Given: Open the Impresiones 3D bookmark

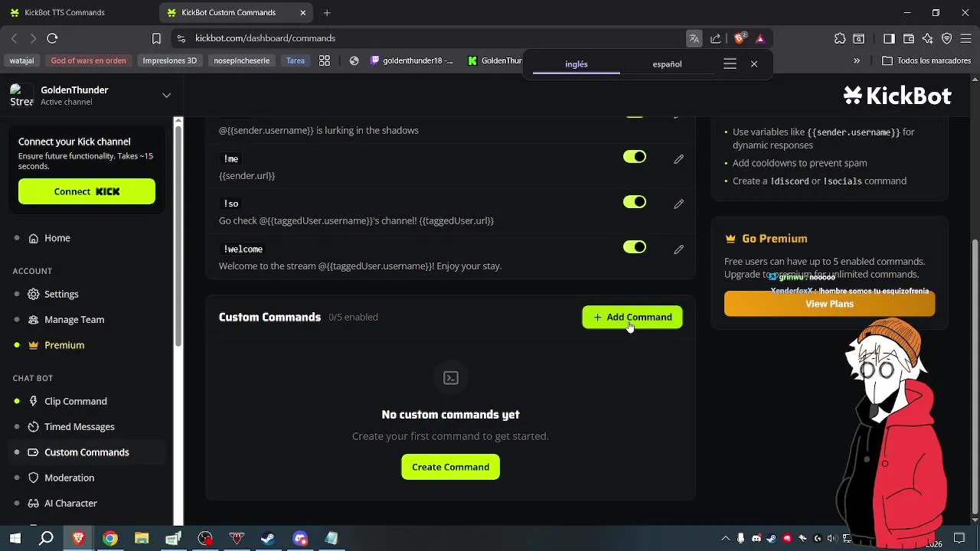Looking at the screenshot, I should click(x=169, y=60).
